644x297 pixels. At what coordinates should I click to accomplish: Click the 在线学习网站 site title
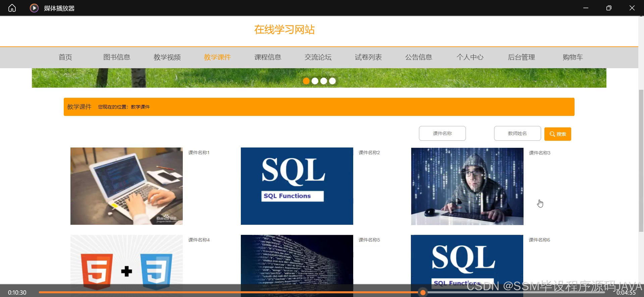pyautogui.click(x=284, y=30)
